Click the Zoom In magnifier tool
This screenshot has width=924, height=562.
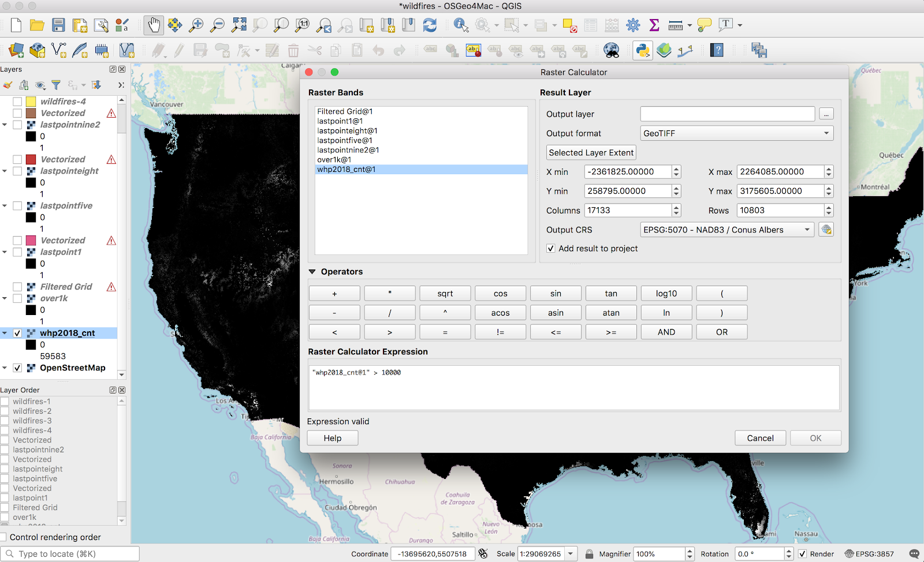(196, 25)
